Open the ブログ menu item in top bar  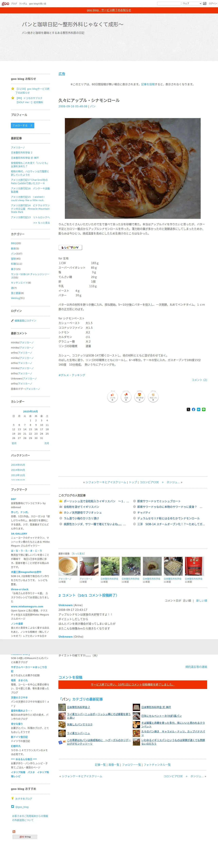[14, 4]
